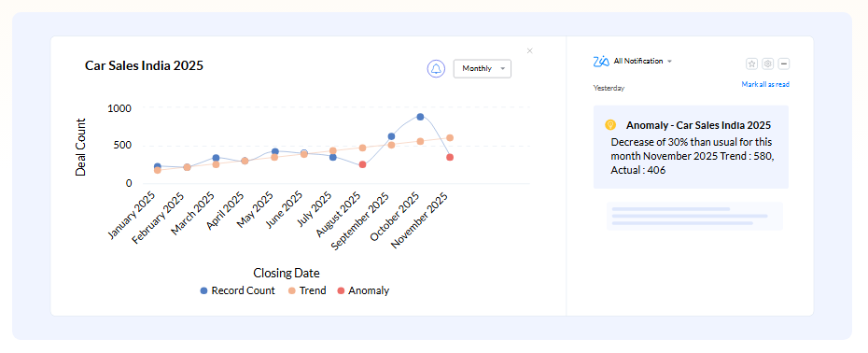Click the July 2025 record count point
Viewport: 868px width, 353px height.
[x=332, y=158]
